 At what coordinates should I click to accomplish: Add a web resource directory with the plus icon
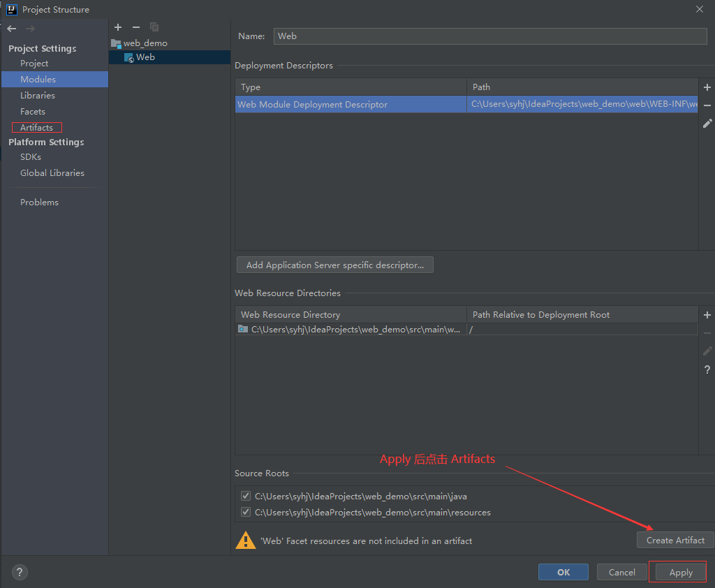707,315
